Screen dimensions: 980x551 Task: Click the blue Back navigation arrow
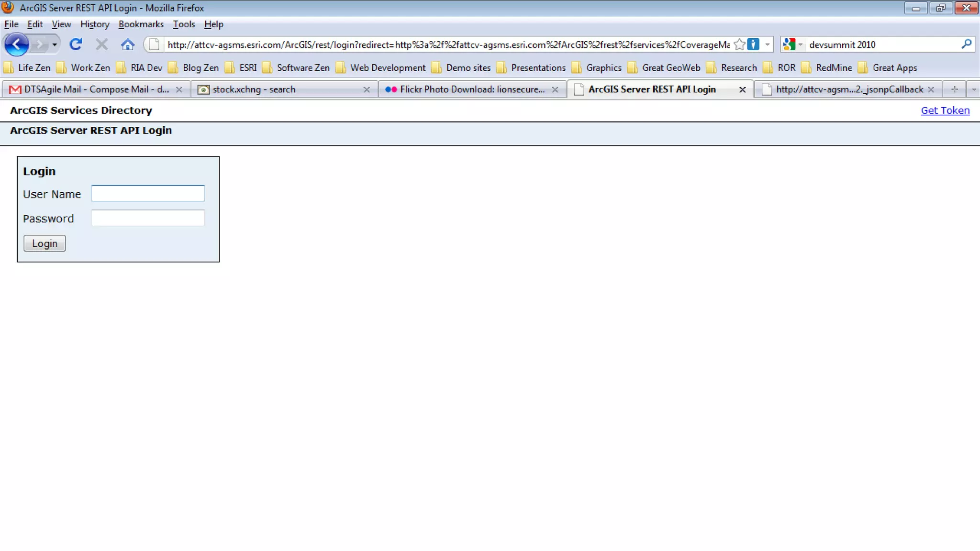[x=17, y=45]
